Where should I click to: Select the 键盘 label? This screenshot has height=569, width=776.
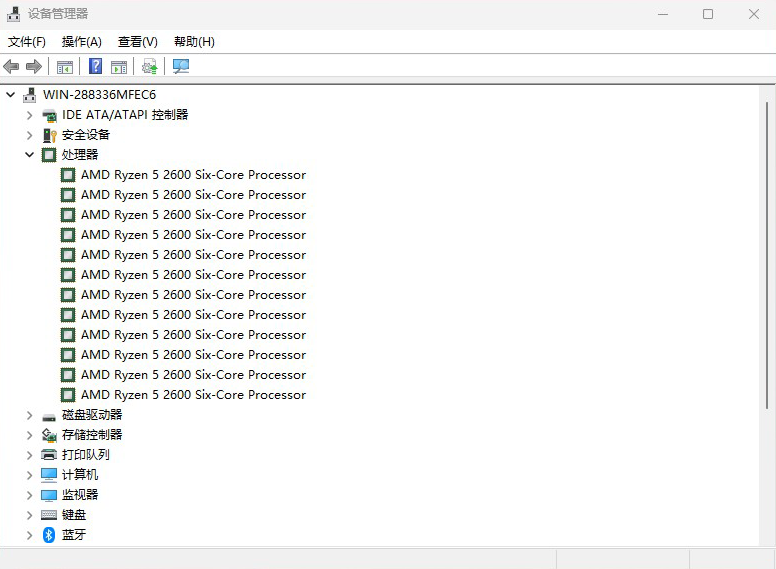coord(74,515)
